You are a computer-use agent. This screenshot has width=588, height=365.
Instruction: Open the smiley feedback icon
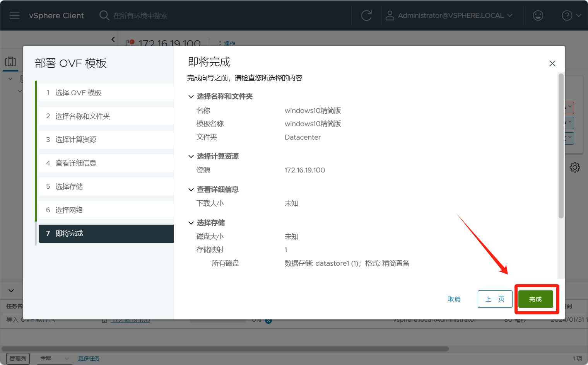pyautogui.click(x=538, y=15)
